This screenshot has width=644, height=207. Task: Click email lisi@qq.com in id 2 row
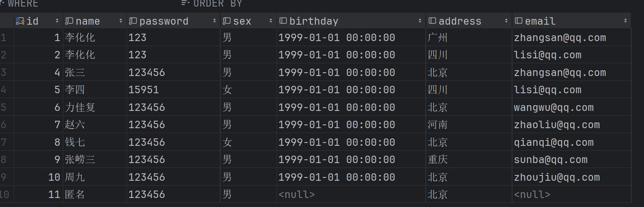pyautogui.click(x=571, y=55)
